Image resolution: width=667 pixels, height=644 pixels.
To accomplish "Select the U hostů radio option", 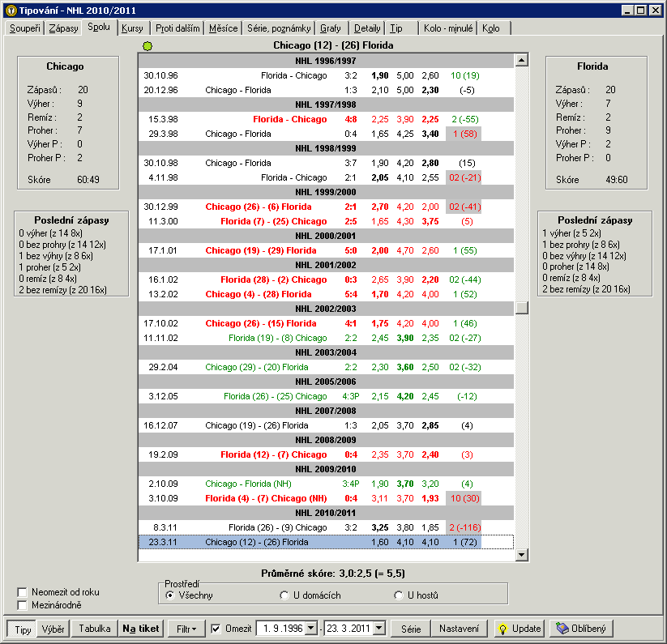I will (399, 595).
